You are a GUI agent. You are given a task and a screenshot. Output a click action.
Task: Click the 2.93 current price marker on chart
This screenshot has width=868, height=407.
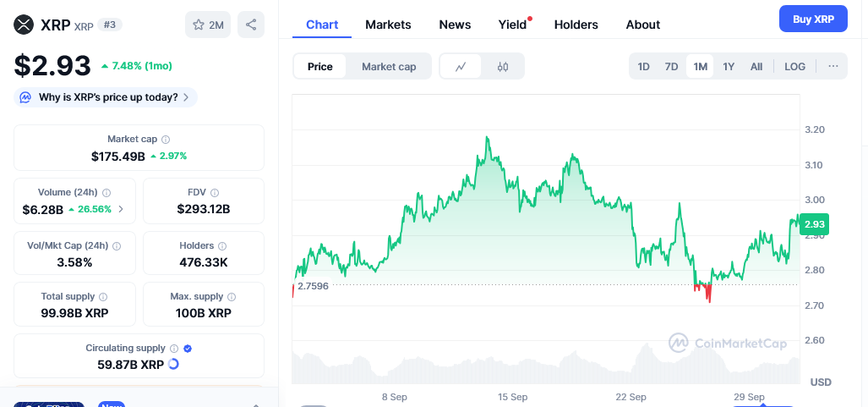coord(814,224)
